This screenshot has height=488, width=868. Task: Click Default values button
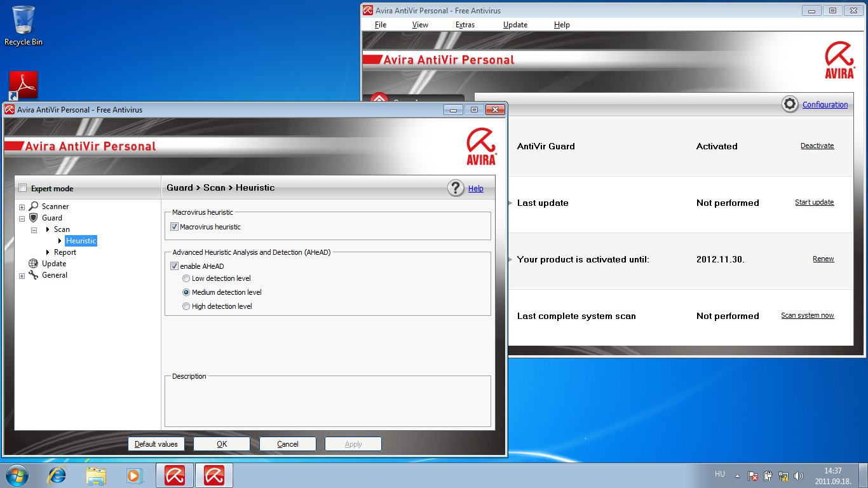[156, 444]
